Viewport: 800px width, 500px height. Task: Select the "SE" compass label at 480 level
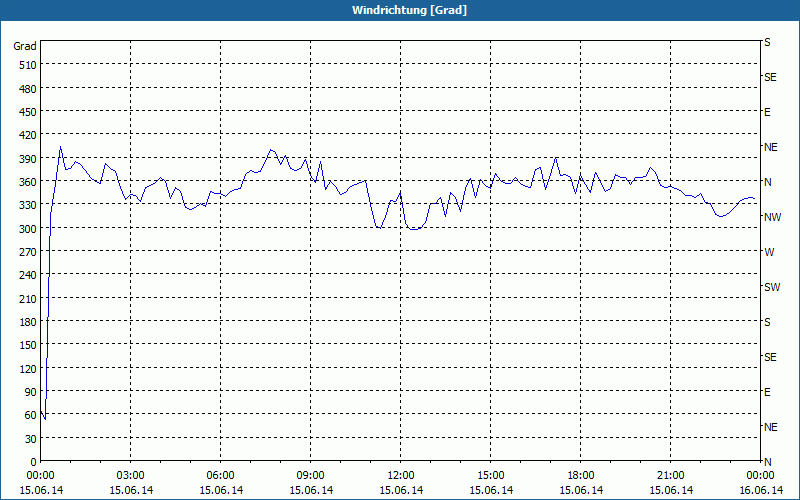770,78
